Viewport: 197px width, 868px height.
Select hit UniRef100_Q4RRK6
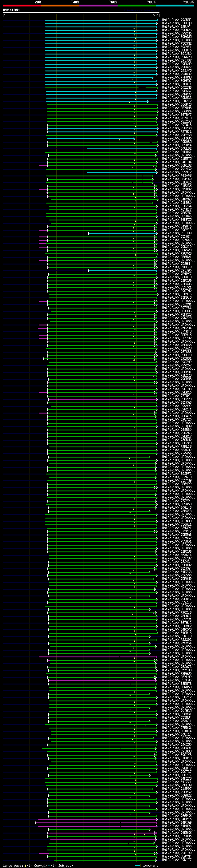[177, 833]
